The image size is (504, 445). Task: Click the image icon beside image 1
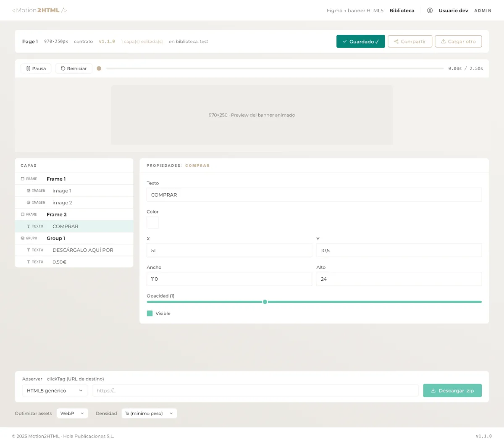pyautogui.click(x=29, y=191)
